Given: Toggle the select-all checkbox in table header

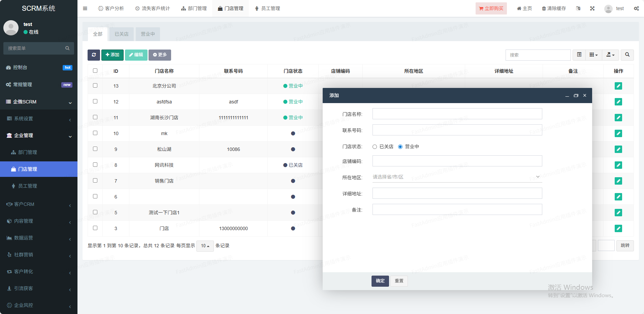Looking at the screenshot, I should tap(95, 71).
